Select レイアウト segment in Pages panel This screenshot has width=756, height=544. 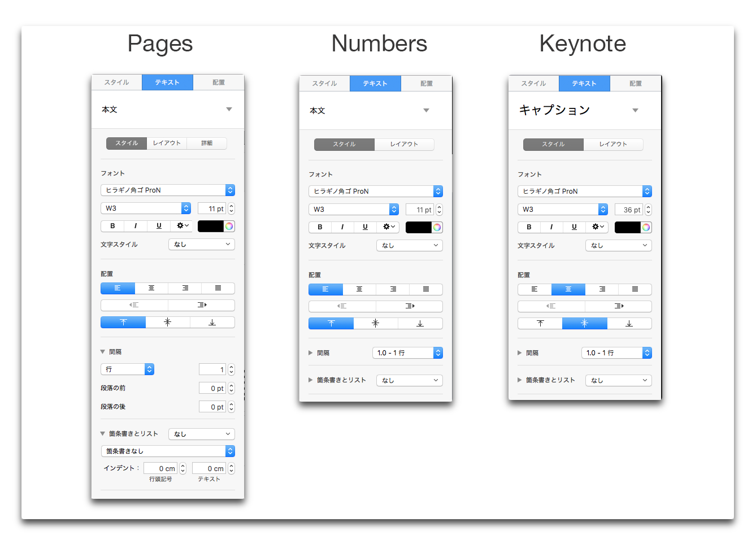click(x=167, y=143)
